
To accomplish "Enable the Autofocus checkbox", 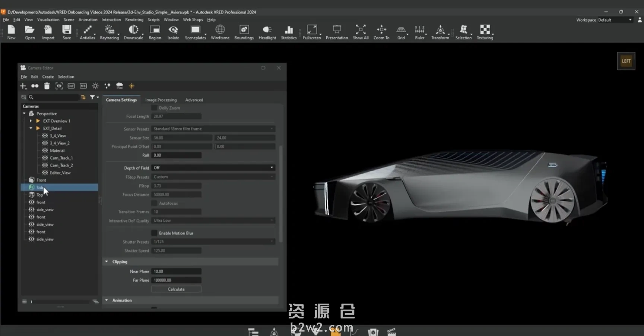I will [x=155, y=203].
